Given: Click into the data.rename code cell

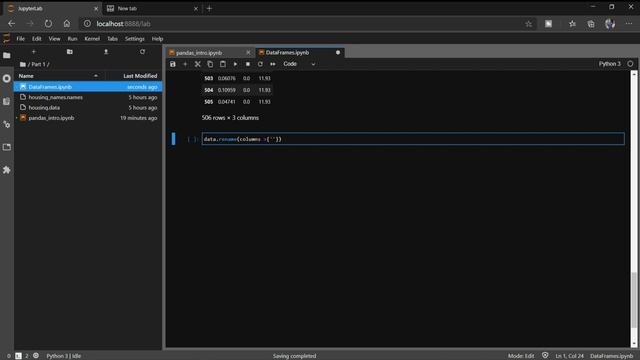Looking at the screenshot, I should click(413, 139).
